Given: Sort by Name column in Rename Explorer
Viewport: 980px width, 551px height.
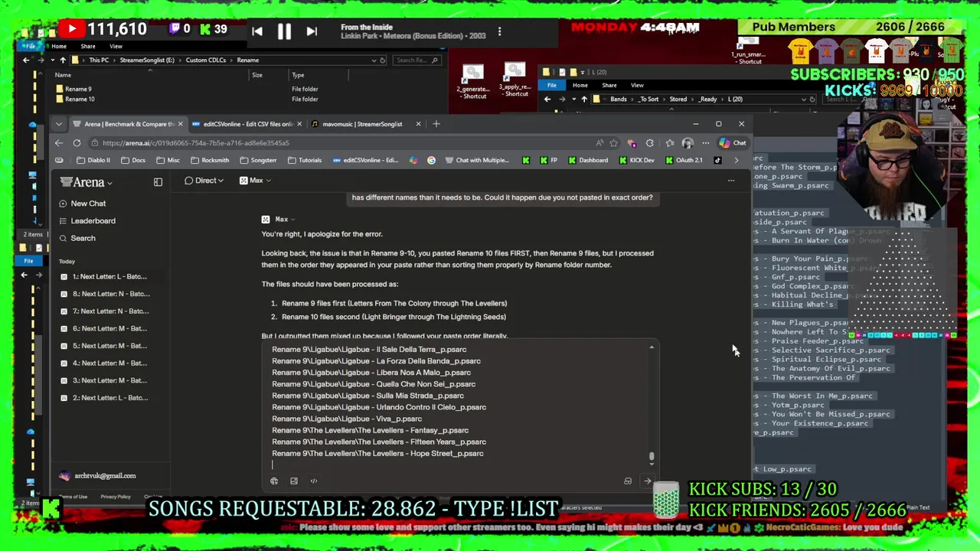Looking at the screenshot, I should pyautogui.click(x=63, y=75).
